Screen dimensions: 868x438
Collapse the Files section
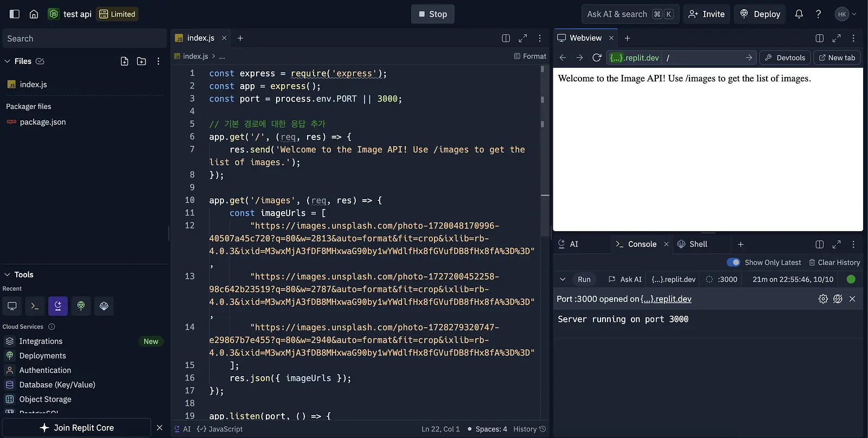tap(8, 61)
